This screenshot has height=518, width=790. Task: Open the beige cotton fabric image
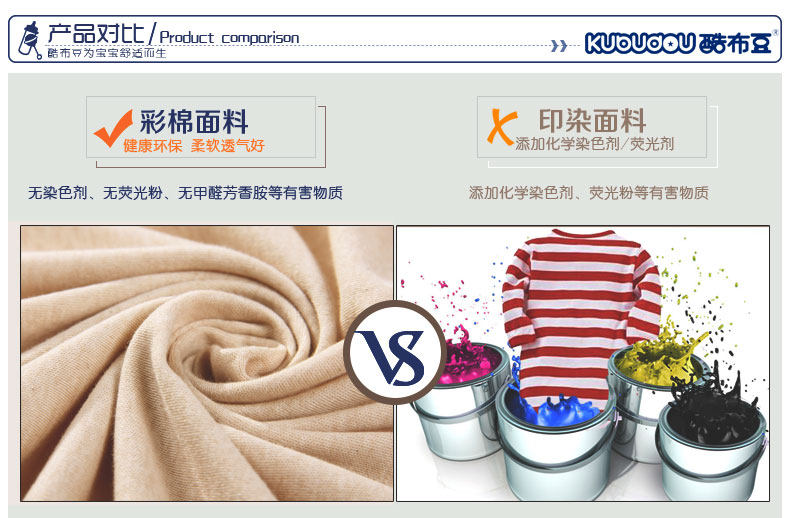207,363
